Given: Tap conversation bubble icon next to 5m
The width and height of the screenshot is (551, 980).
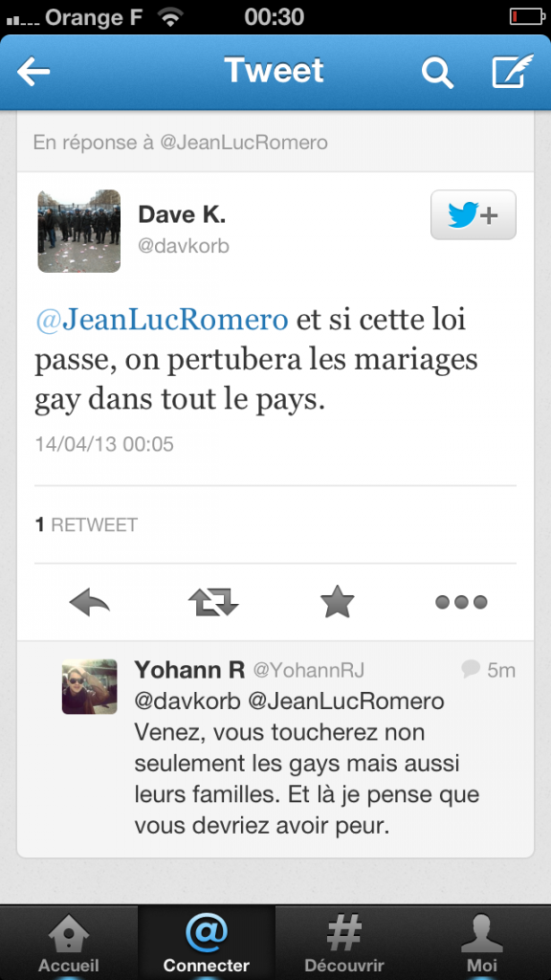Looking at the screenshot, I should point(471,669).
